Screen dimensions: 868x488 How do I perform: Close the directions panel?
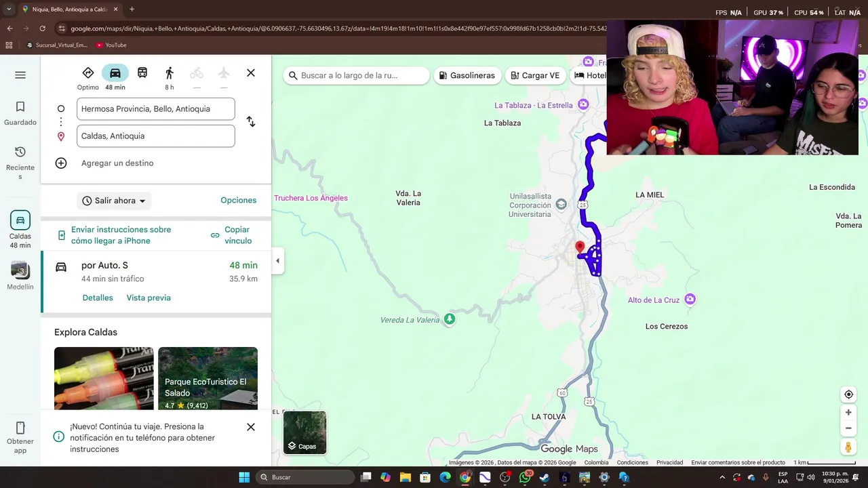251,73
